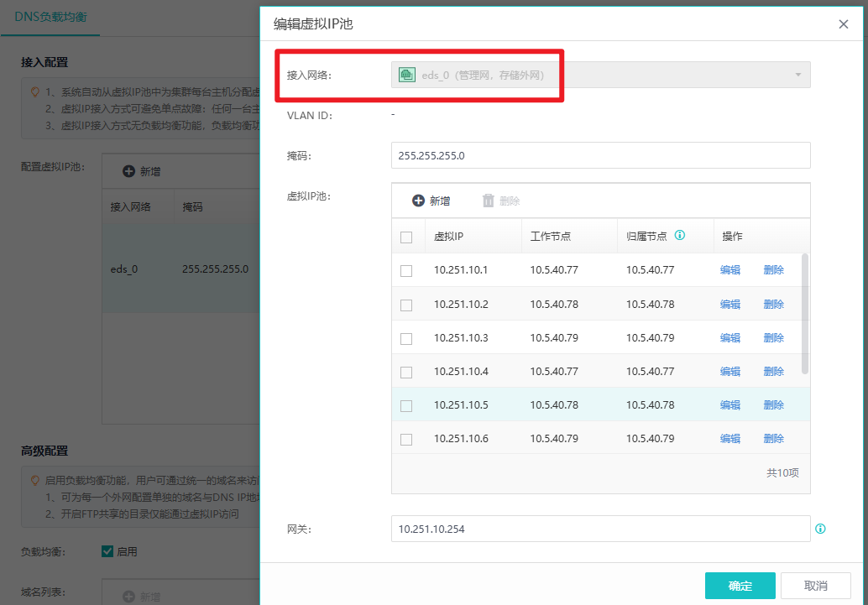Image resolution: width=868 pixels, height=605 pixels.
Task: Click the plus icon to add virtual IP
Action: point(419,201)
